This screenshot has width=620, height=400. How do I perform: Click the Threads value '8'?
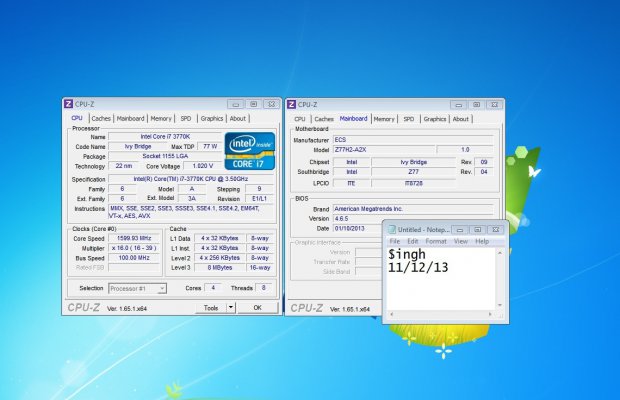[x=263, y=288]
